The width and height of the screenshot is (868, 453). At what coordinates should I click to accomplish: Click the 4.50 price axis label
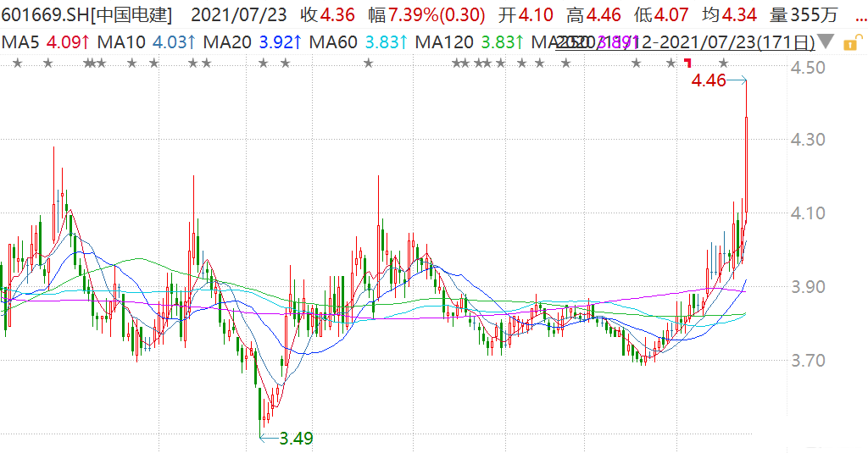click(x=808, y=68)
